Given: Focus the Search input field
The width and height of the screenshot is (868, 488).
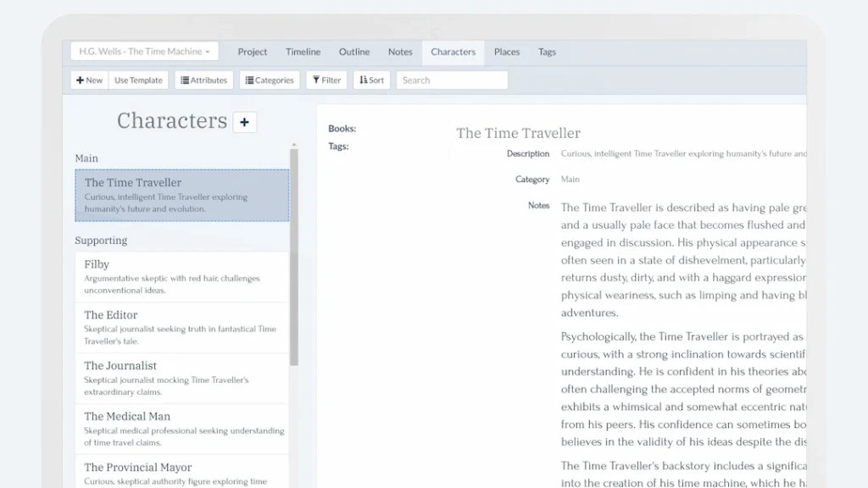Looking at the screenshot, I should click(452, 80).
